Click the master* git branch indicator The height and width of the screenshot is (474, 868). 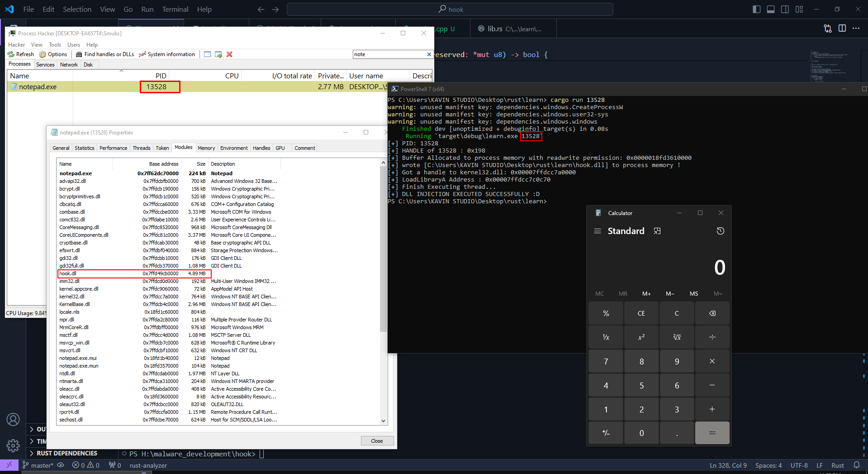38,465
